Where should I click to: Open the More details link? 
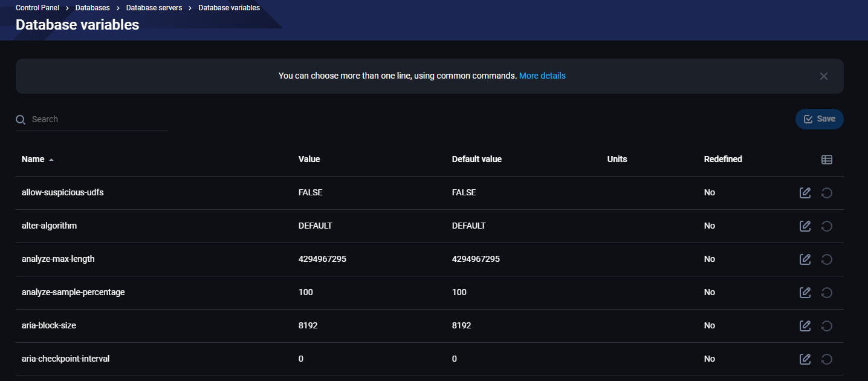[x=542, y=76]
